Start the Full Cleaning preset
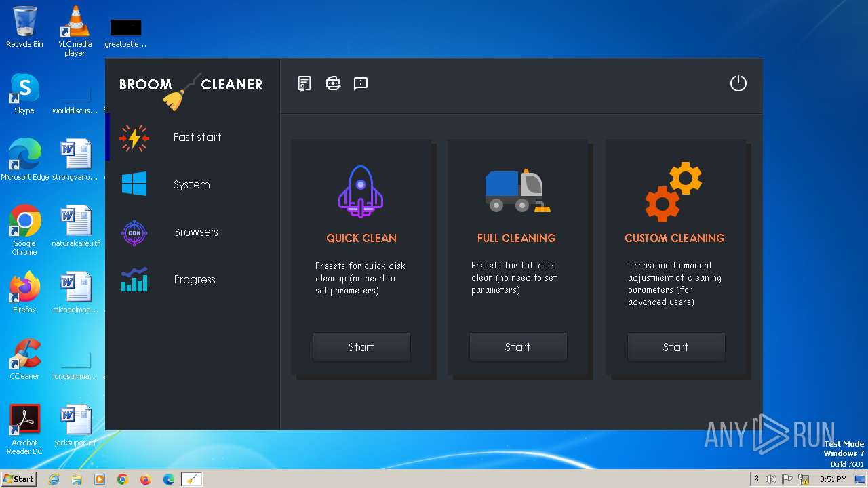The height and width of the screenshot is (488, 868). pyautogui.click(x=518, y=347)
